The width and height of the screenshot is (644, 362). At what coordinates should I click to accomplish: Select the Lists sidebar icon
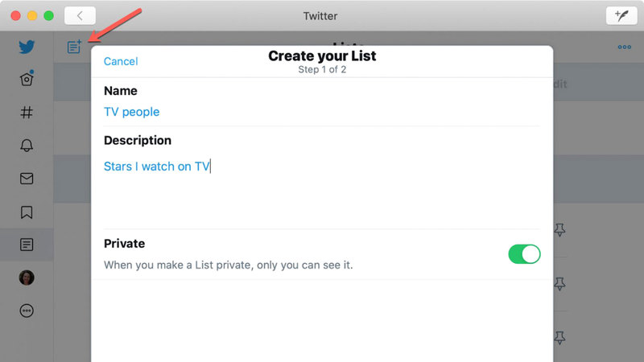(x=27, y=245)
